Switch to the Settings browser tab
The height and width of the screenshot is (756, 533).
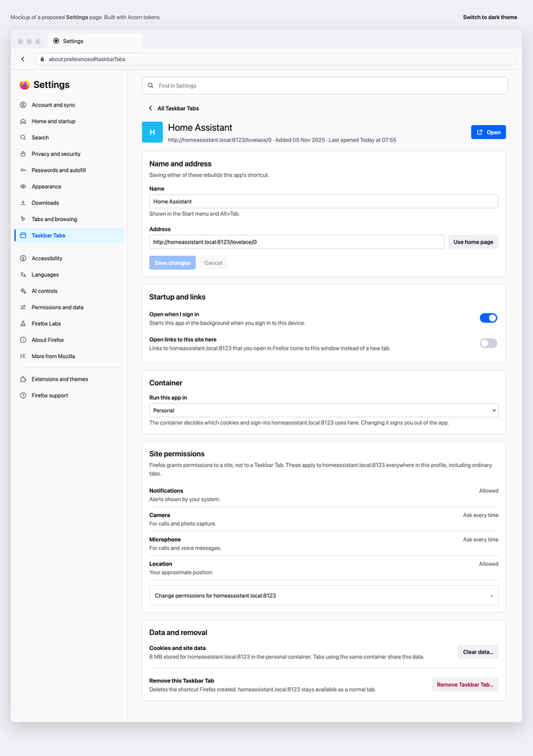pos(95,41)
